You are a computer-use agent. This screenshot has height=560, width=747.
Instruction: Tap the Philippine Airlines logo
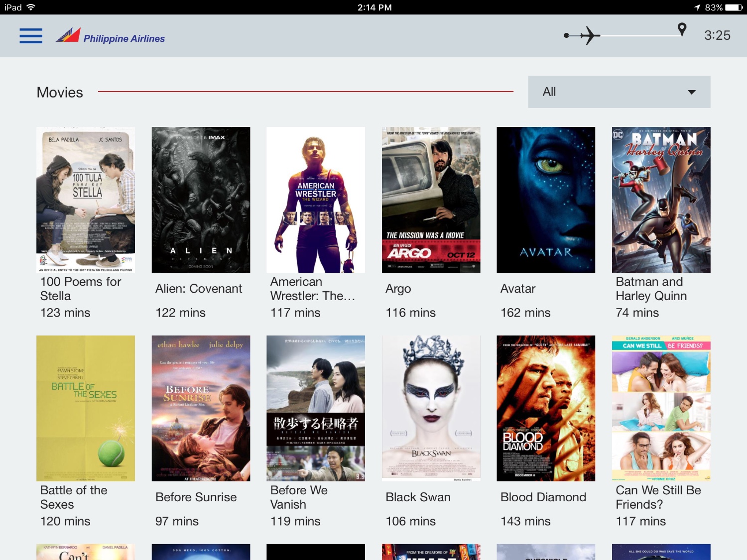[x=110, y=36]
